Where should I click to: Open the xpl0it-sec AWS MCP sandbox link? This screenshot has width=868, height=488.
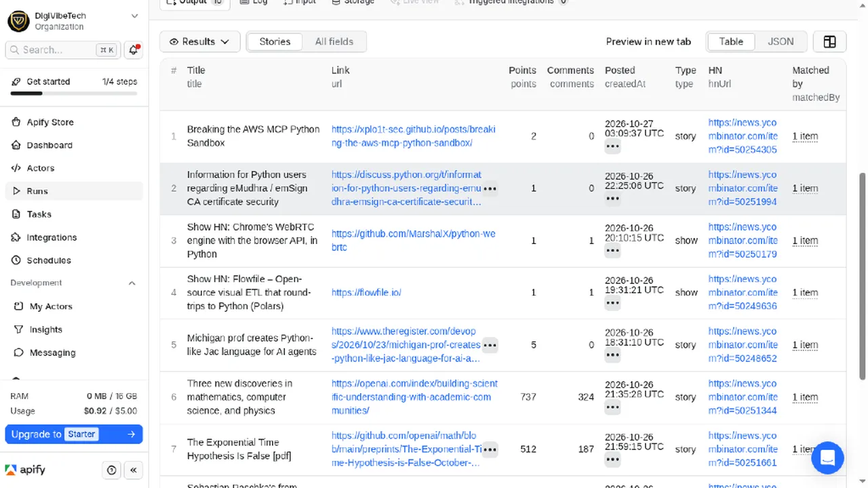tap(414, 136)
